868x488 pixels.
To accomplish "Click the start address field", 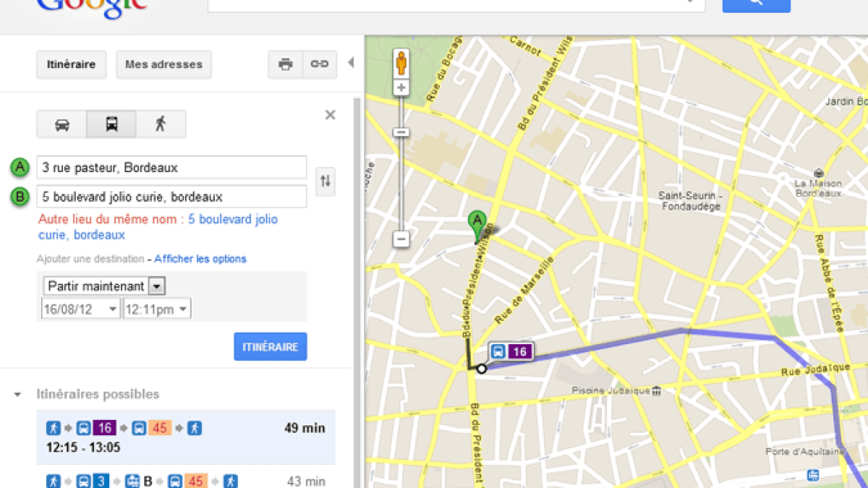I will coord(171,167).
